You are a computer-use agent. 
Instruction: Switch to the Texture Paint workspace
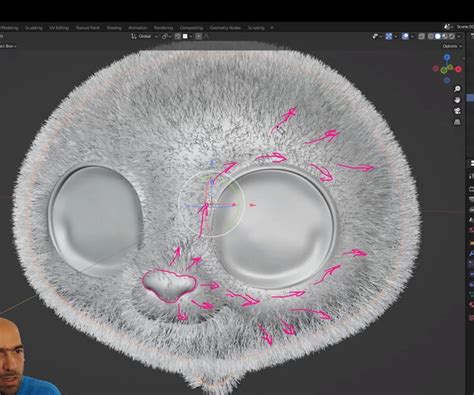click(x=87, y=28)
